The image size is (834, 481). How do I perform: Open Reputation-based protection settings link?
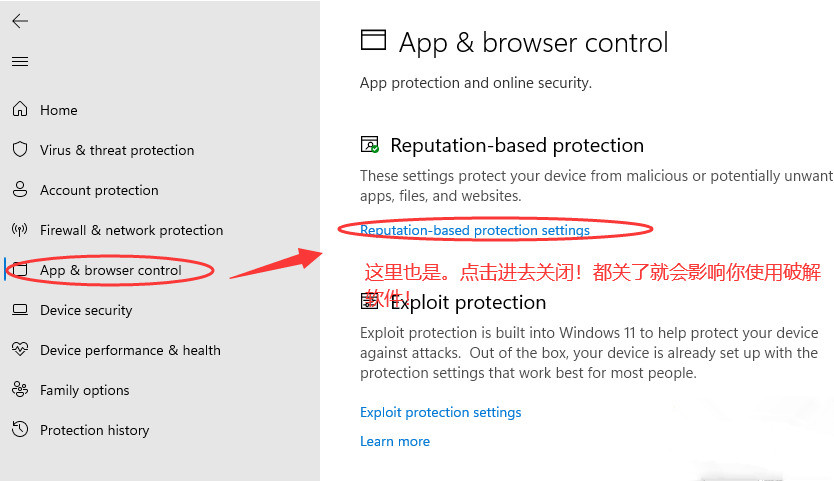pyautogui.click(x=474, y=230)
